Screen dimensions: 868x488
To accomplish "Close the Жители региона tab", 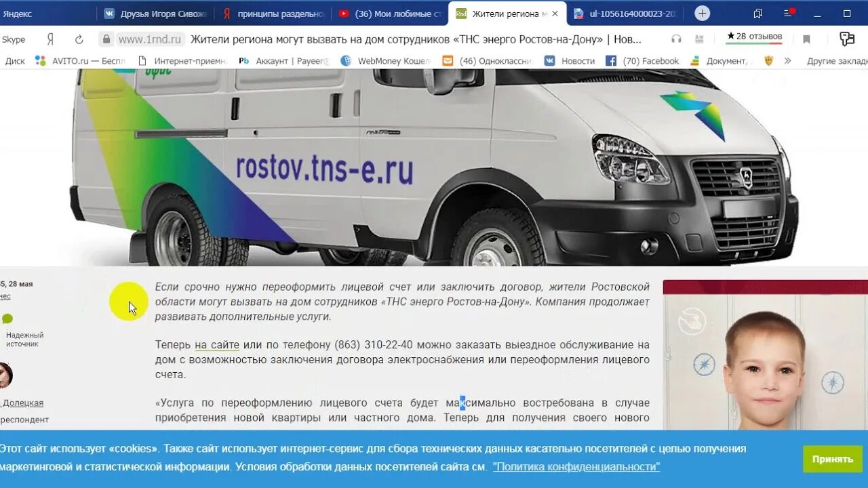I will pos(555,14).
